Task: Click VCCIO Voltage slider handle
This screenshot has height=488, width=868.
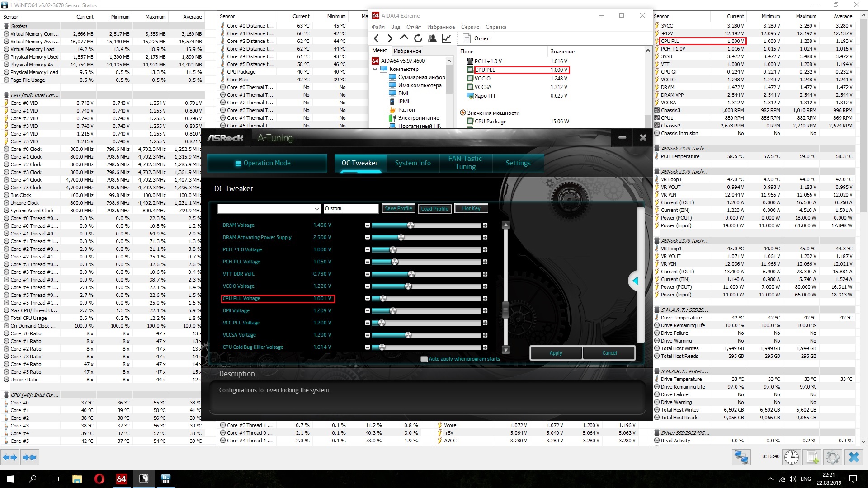Action: click(408, 286)
